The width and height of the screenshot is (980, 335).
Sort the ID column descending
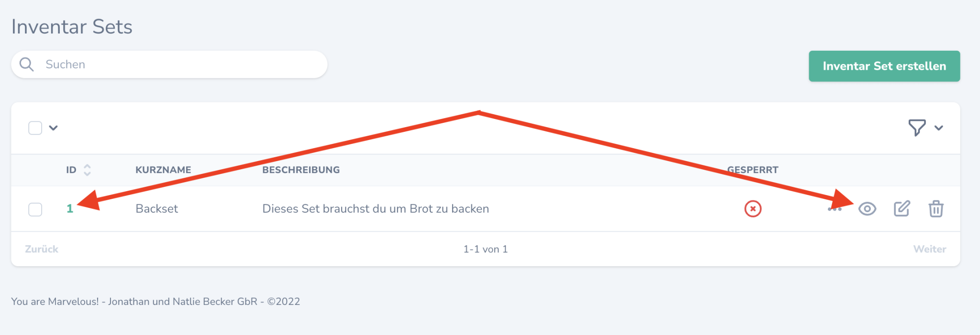pyautogui.click(x=88, y=173)
